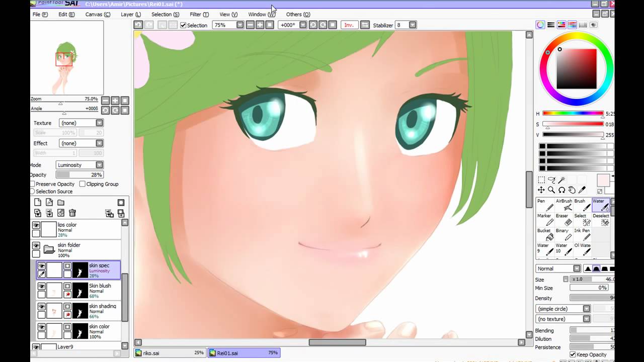Select the AirBrush tool
This screenshot has width=644, height=362.
point(564,205)
